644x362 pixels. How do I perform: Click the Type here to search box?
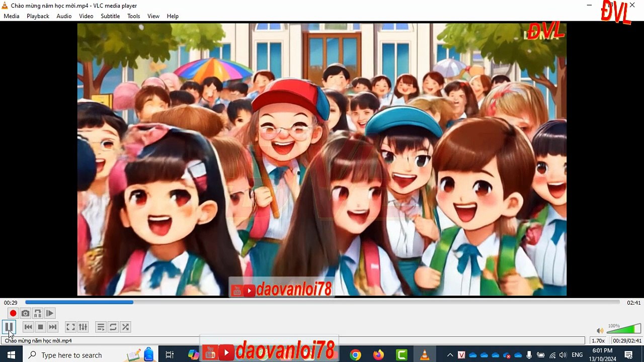(x=91, y=355)
